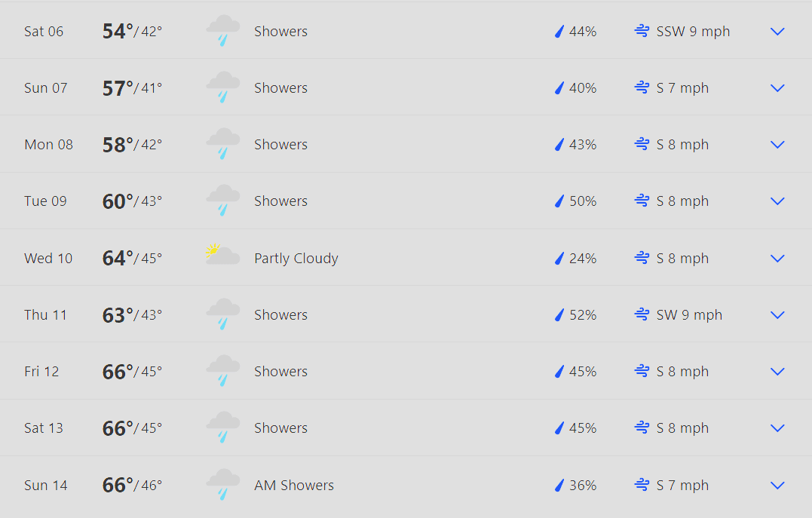Click the AM Showers description text
This screenshot has height=518, width=812.
[x=294, y=485]
